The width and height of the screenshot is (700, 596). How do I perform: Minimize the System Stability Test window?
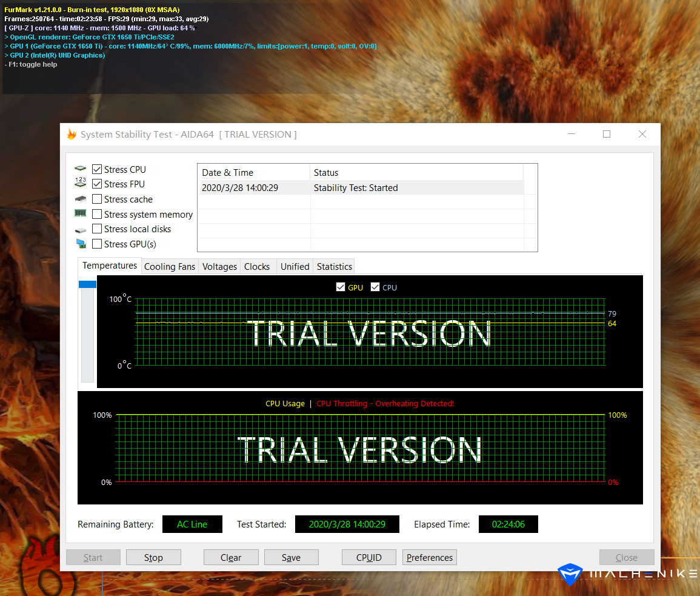click(x=572, y=134)
